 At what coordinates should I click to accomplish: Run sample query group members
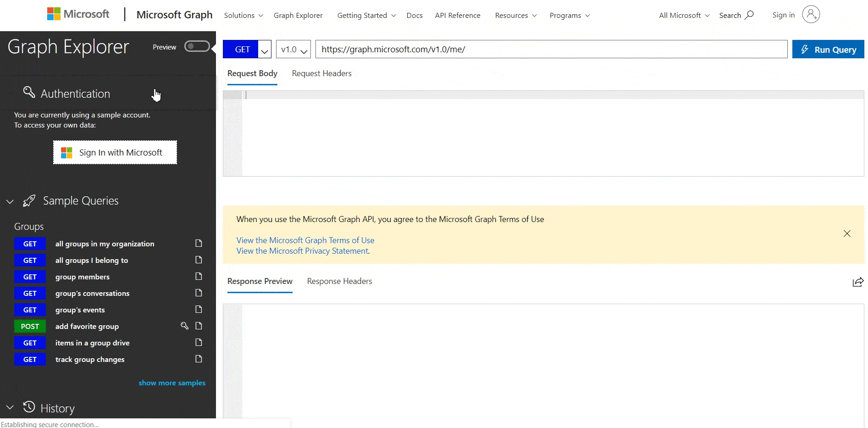83,277
